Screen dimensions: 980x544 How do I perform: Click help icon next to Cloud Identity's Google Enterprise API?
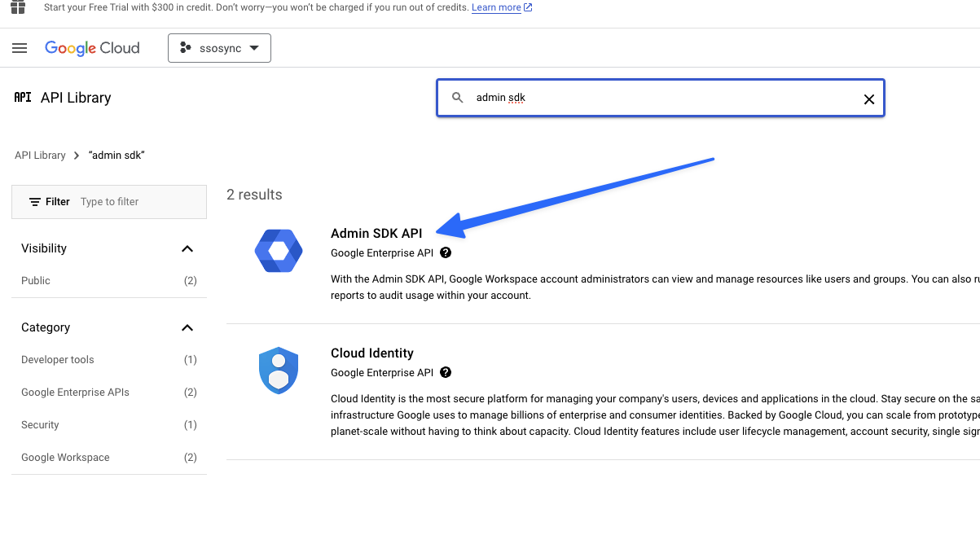coord(446,372)
